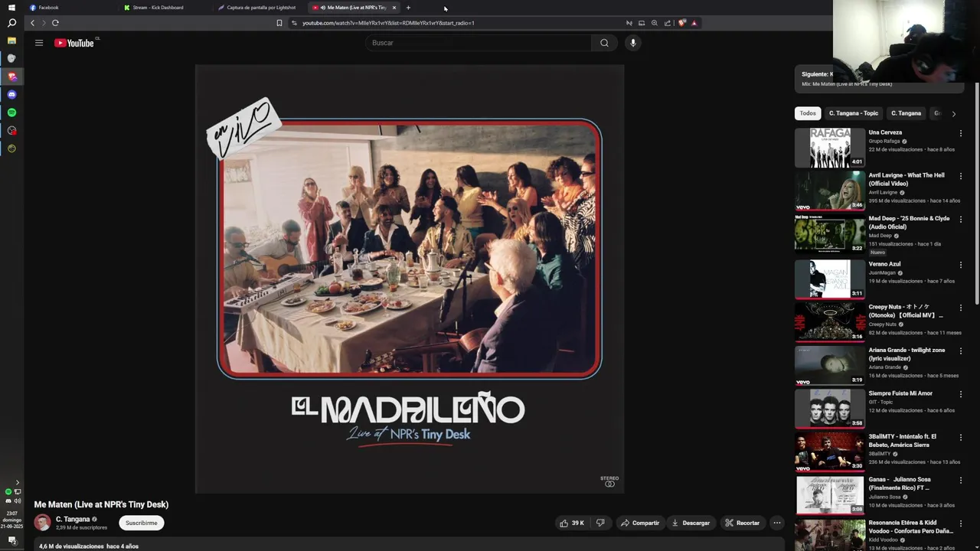Image resolution: width=980 pixels, height=551 pixels.
Task: Open C. Tangana channel avatar
Action: pos(42,523)
